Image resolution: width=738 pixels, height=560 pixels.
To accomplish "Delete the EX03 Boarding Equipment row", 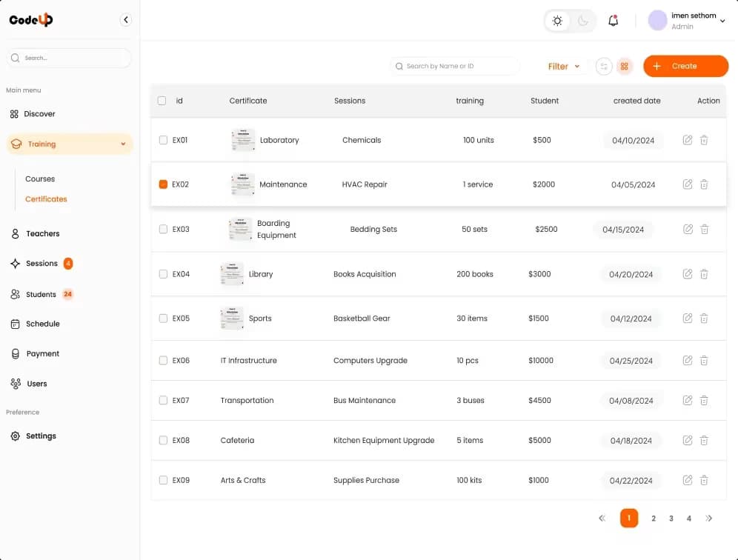I will tap(704, 230).
